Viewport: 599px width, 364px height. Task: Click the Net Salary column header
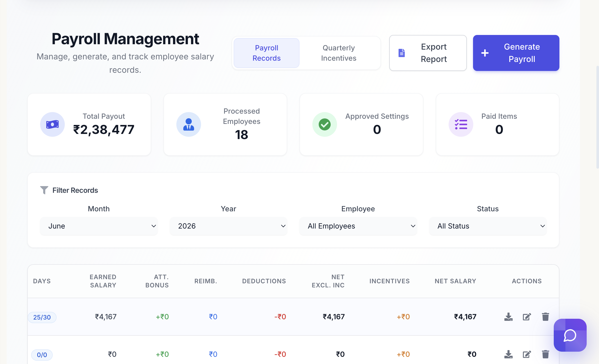(455, 281)
